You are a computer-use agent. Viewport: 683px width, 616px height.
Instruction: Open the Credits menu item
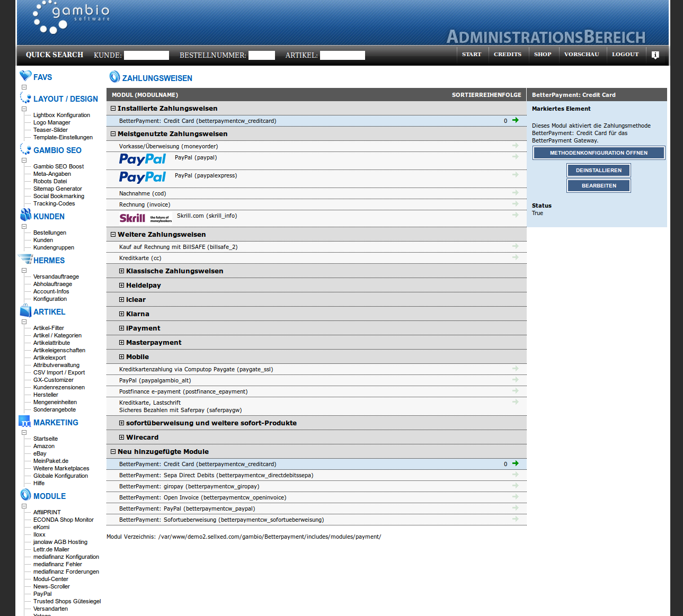(x=507, y=55)
